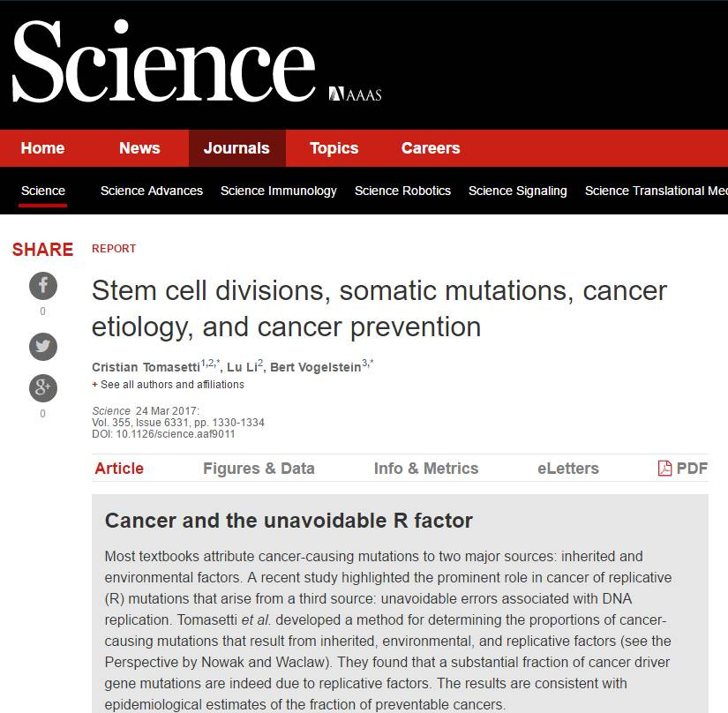Switch to Figures & Data tab
The image size is (728, 713).
click(259, 469)
